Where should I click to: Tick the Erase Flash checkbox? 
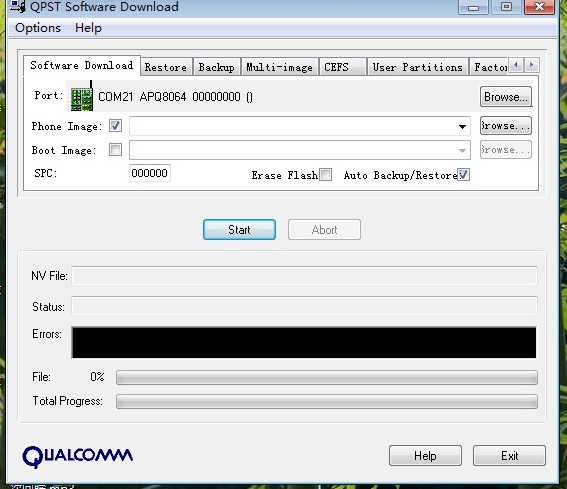[325, 174]
